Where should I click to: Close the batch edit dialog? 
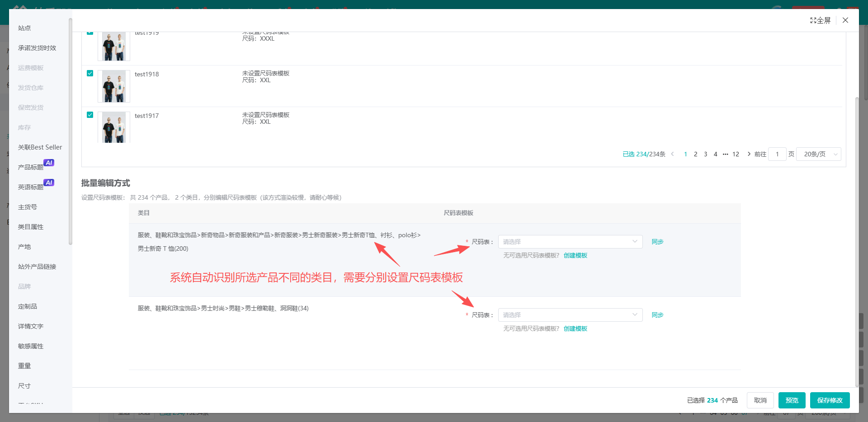(x=845, y=20)
